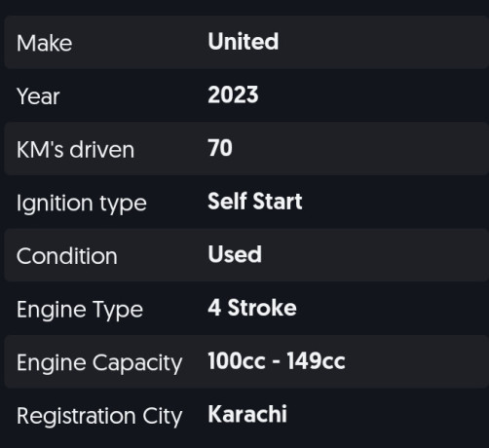Viewport: 489px width, 448px height.
Task: Click the Ignition type label
Action: 82,204
